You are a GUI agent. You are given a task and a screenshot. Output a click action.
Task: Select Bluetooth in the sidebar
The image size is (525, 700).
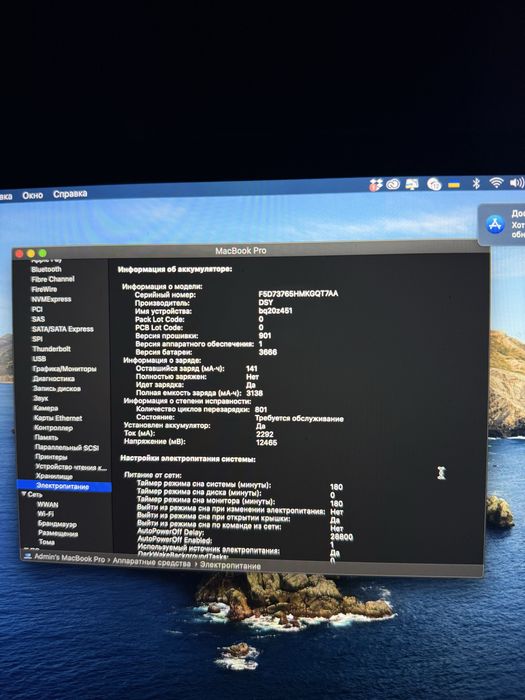pos(46,269)
